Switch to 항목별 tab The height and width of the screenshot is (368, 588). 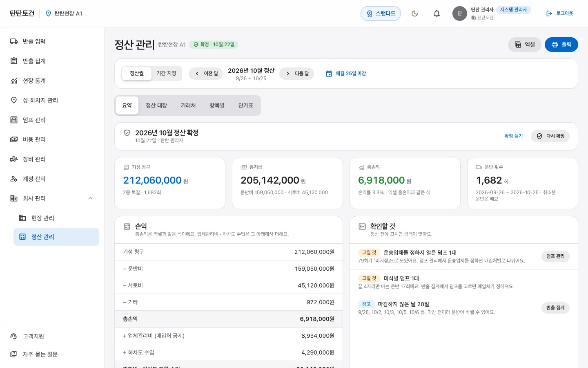(x=217, y=105)
